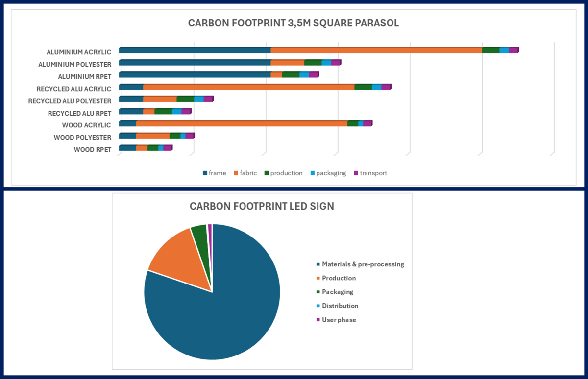Click the 'RECYCLED ALU ACRYLIC' axis label
The image size is (588, 379).
coord(74,89)
